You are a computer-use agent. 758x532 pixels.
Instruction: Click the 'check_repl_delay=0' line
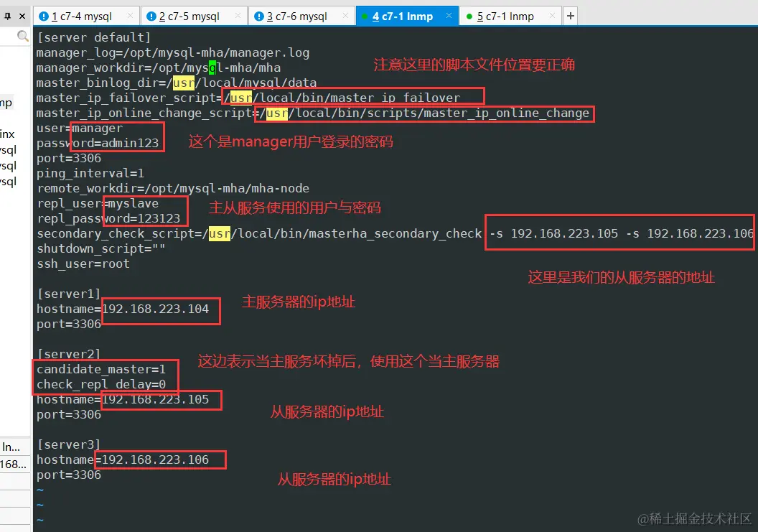(x=101, y=385)
